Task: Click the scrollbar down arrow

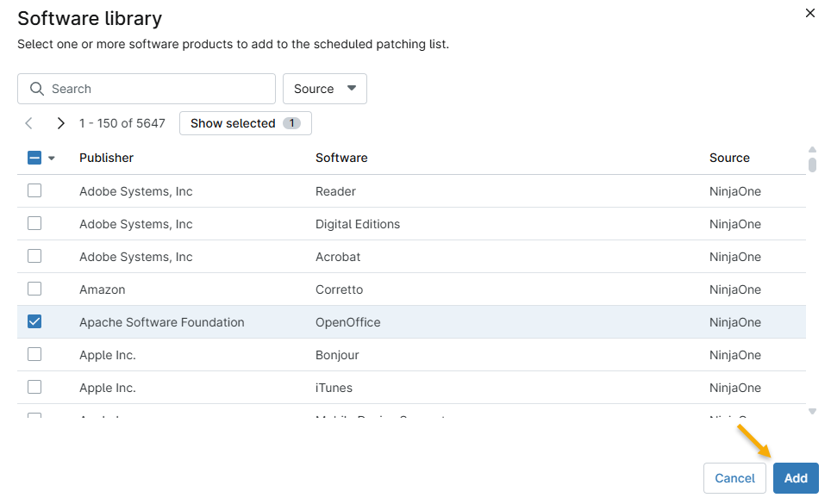Action: pyautogui.click(x=812, y=412)
